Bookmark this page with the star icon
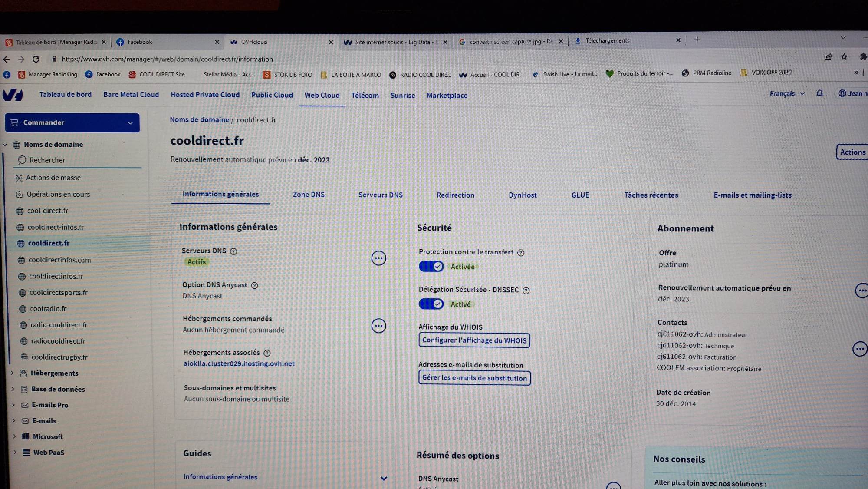The image size is (868, 489). pos(844,57)
